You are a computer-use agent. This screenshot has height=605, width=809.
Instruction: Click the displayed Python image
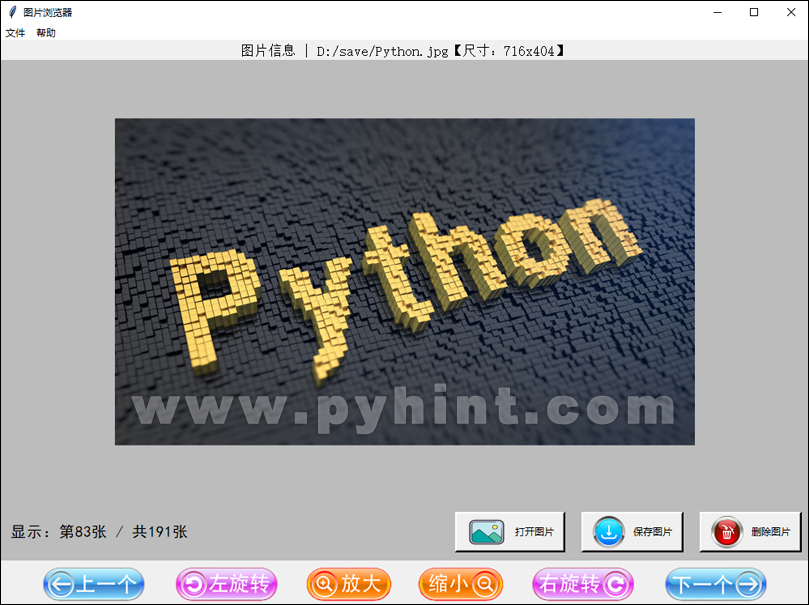(x=404, y=260)
